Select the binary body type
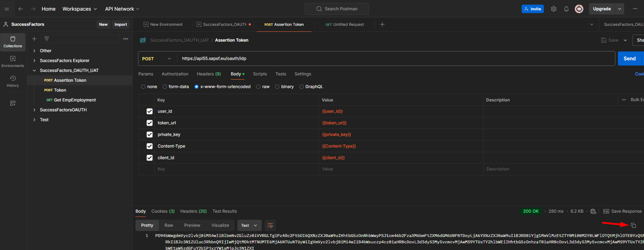This screenshot has height=250, width=644. 277,87
